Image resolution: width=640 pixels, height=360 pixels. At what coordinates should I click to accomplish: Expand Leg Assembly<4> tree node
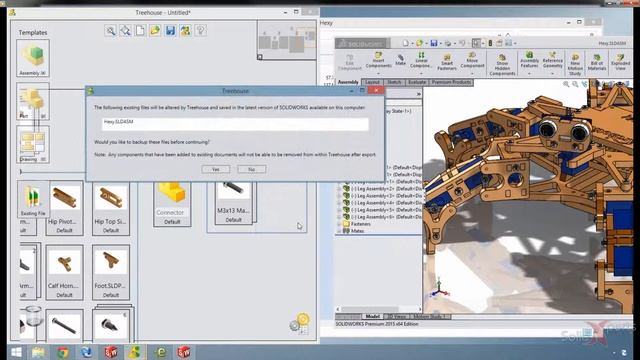pyautogui.click(x=338, y=203)
